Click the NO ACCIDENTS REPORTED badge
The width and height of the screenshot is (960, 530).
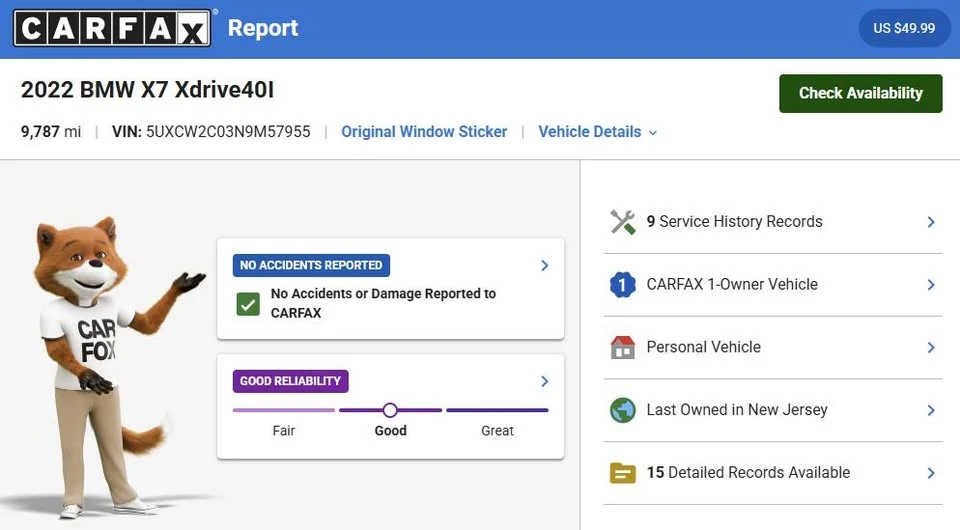coord(311,266)
